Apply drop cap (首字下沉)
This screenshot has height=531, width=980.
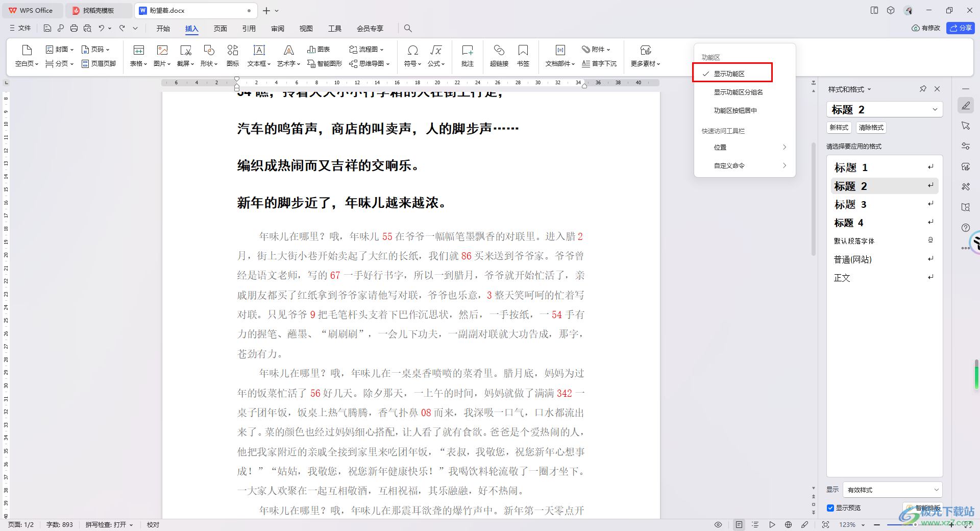pyautogui.click(x=599, y=64)
